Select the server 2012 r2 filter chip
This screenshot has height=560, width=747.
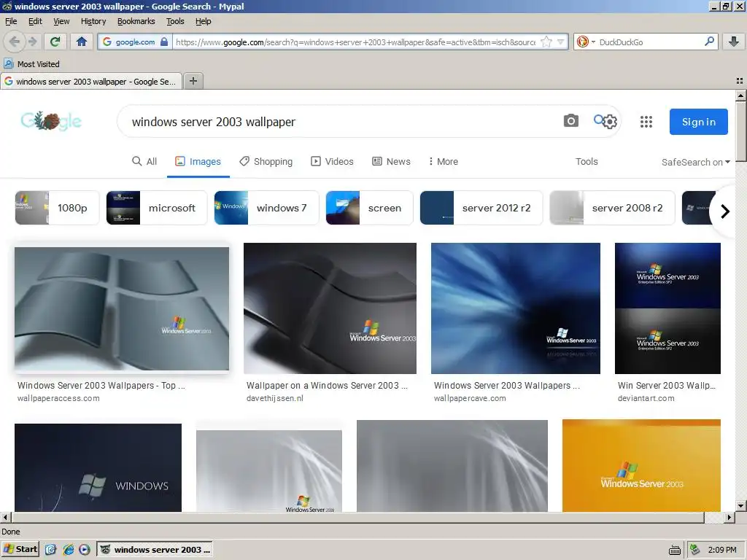481,208
